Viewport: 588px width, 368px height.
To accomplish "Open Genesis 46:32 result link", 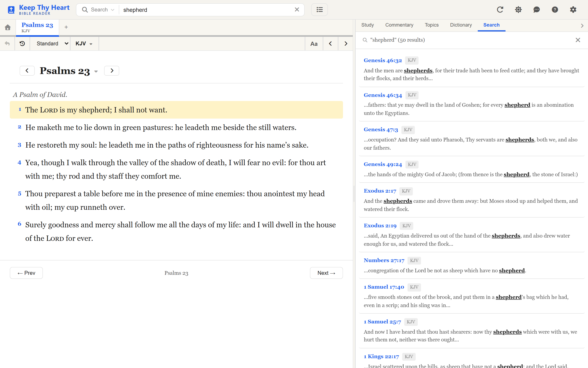I will point(383,60).
